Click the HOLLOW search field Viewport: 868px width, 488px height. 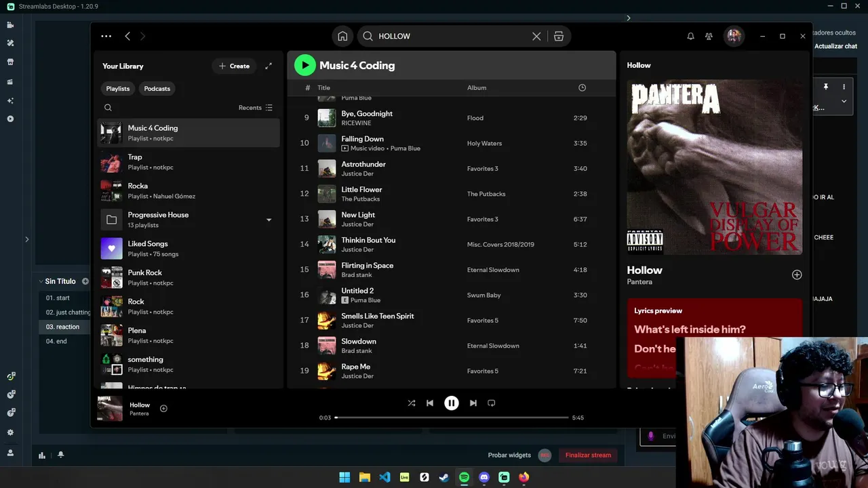pos(450,36)
